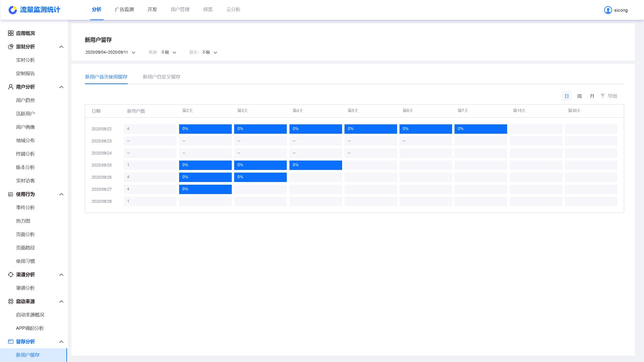Image resolution: width=644 pixels, height=362 pixels.
Task: Select the 月 granularity toggle
Action: tap(592, 96)
